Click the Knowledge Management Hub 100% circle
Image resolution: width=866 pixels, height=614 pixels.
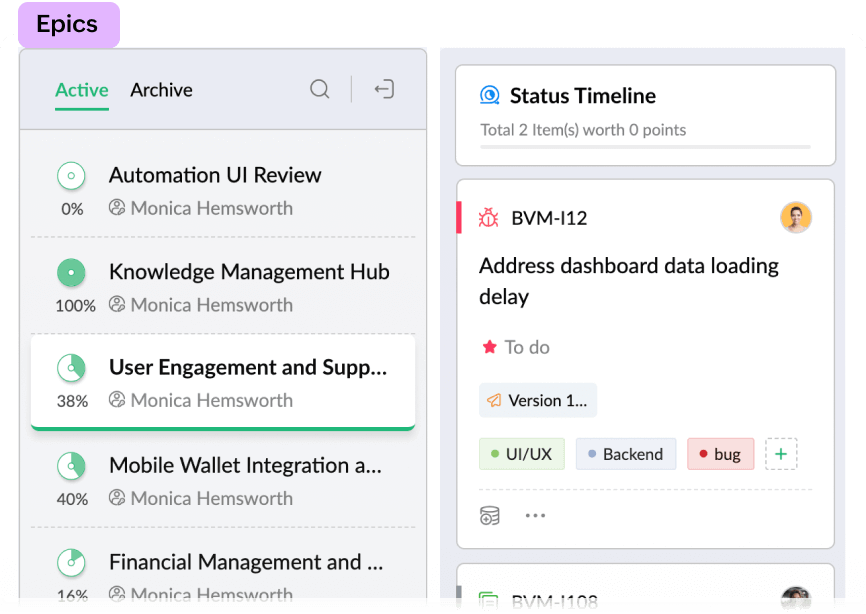pos(71,272)
